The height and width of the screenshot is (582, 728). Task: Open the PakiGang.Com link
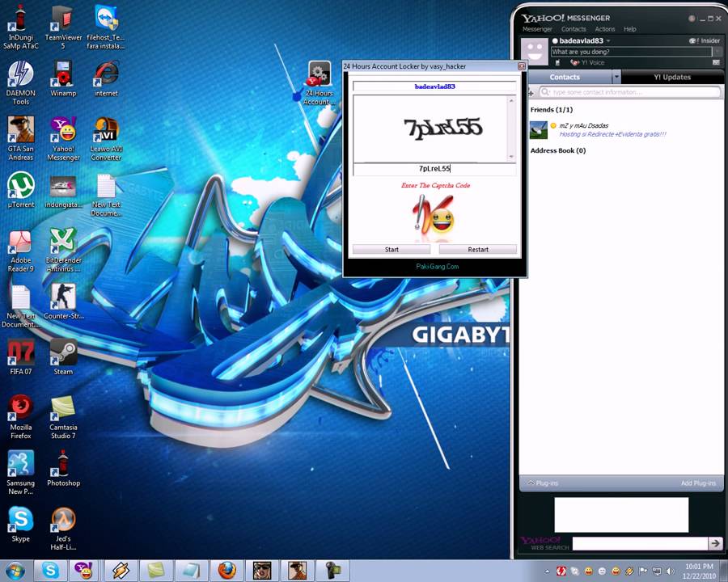(x=438, y=267)
